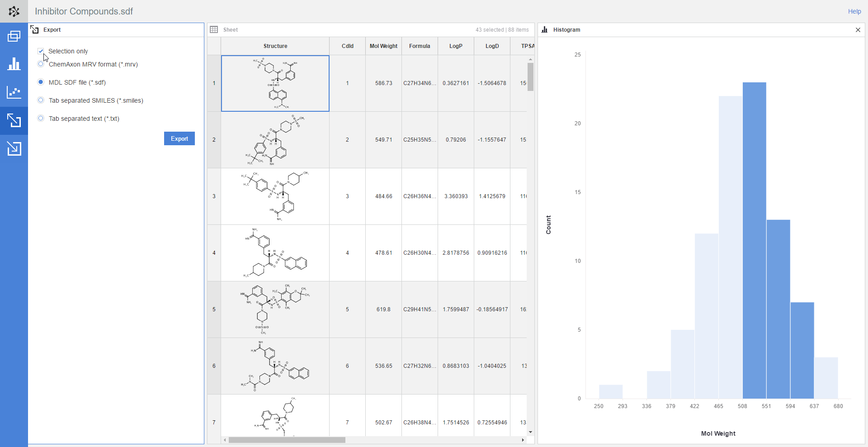Image resolution: width=868 pixels, height=447 pixels.
Task: Click the Export button
Action: 179,138
